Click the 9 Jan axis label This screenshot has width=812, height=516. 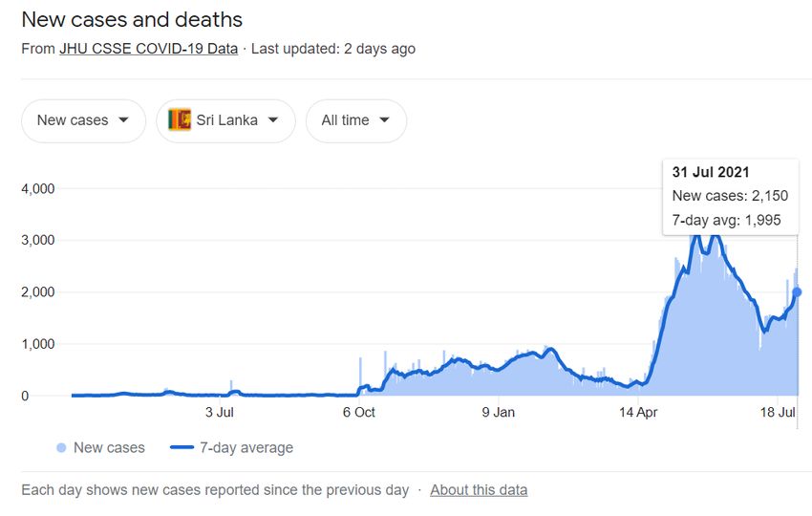498,413
